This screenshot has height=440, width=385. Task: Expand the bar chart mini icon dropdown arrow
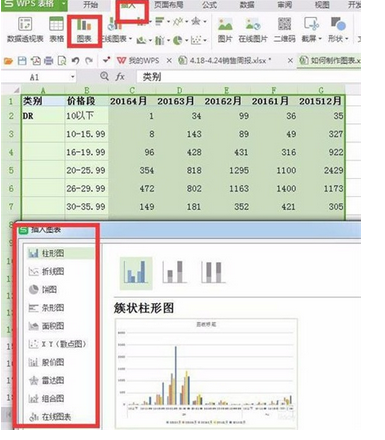pos(168,22)
